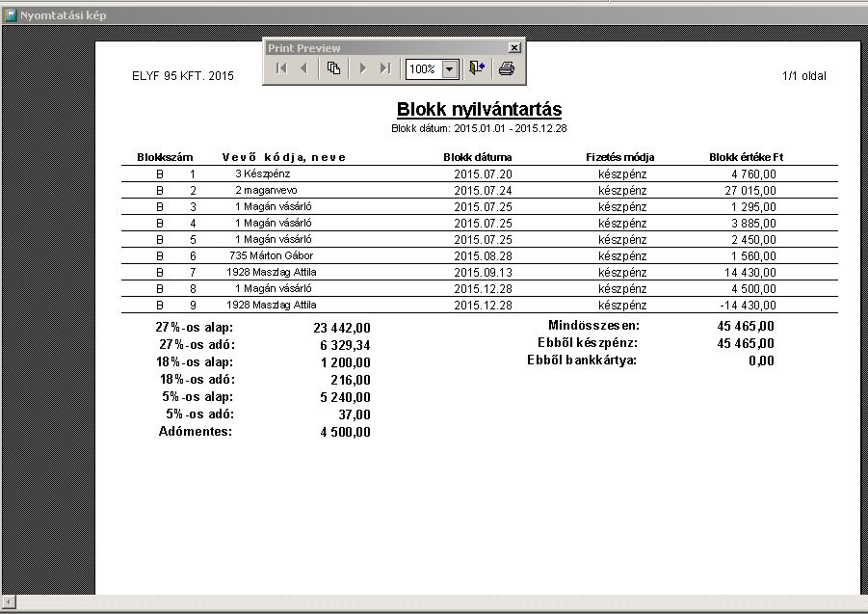Go to previous page in Print Preview
The width and height of the screenshot is (868, 614).
(x=303, y=68)
